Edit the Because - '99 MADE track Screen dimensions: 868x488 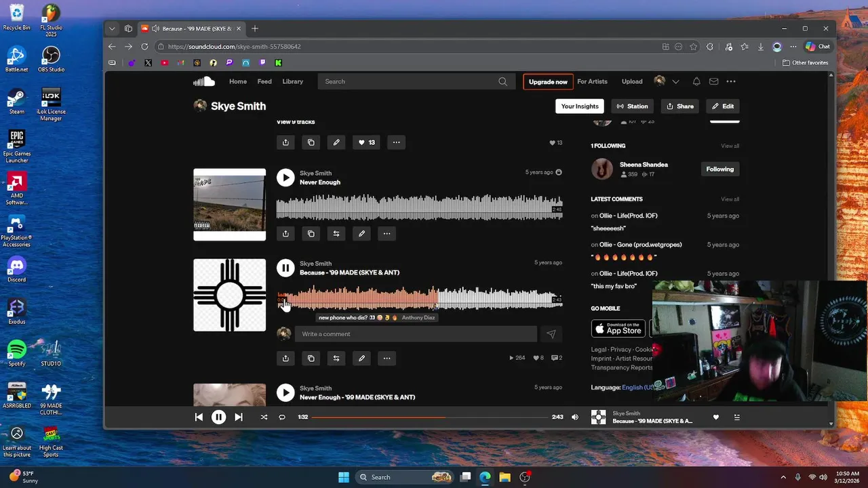pos(361,358)
